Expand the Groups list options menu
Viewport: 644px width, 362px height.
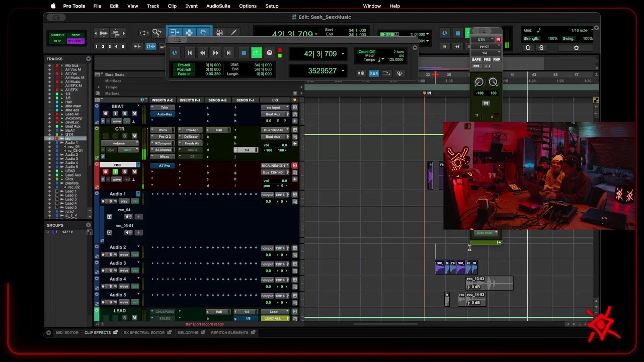[x=88, y=225]
